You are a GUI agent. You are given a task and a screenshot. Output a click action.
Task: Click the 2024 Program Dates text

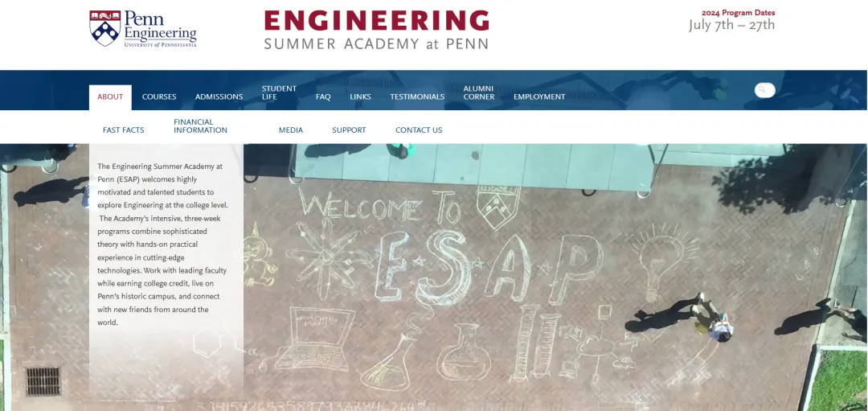pos(738,13)
